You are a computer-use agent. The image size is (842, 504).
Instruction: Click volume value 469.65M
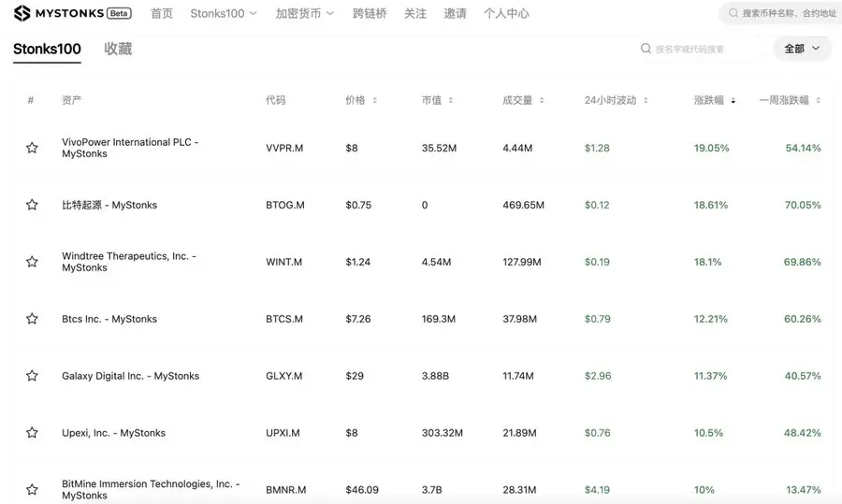click(524, 205)
